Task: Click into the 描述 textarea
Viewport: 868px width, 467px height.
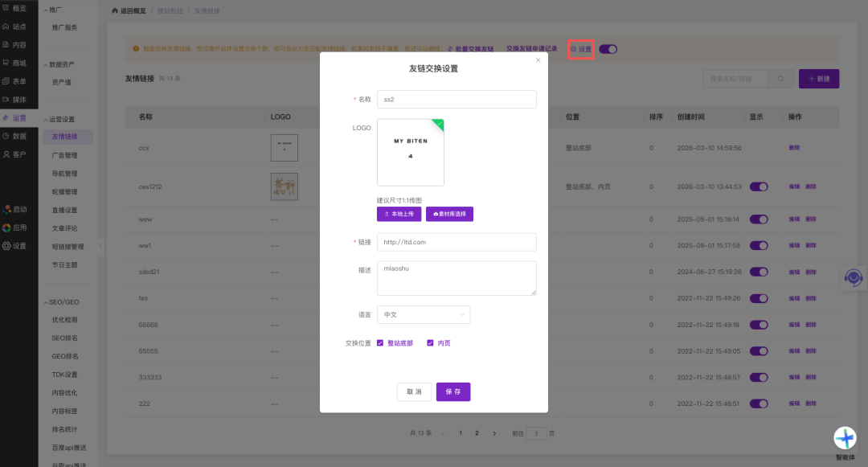Action: (457, 278)
